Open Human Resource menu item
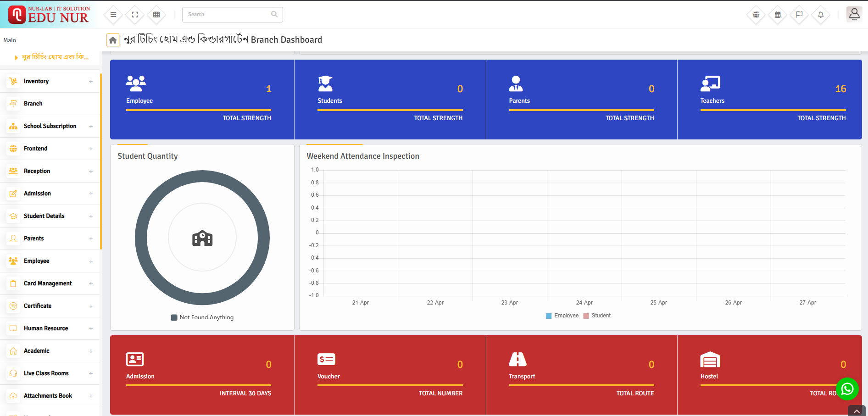 (50, 328)
